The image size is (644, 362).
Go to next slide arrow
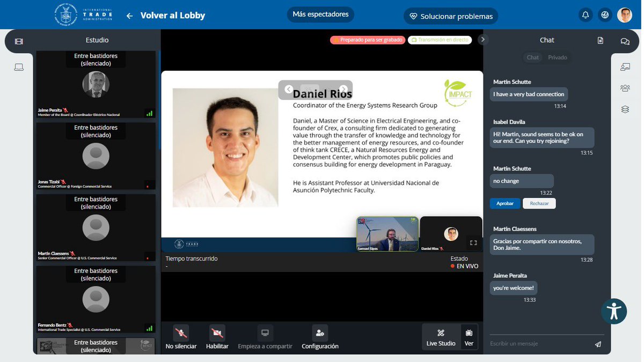tap(343, 90)
